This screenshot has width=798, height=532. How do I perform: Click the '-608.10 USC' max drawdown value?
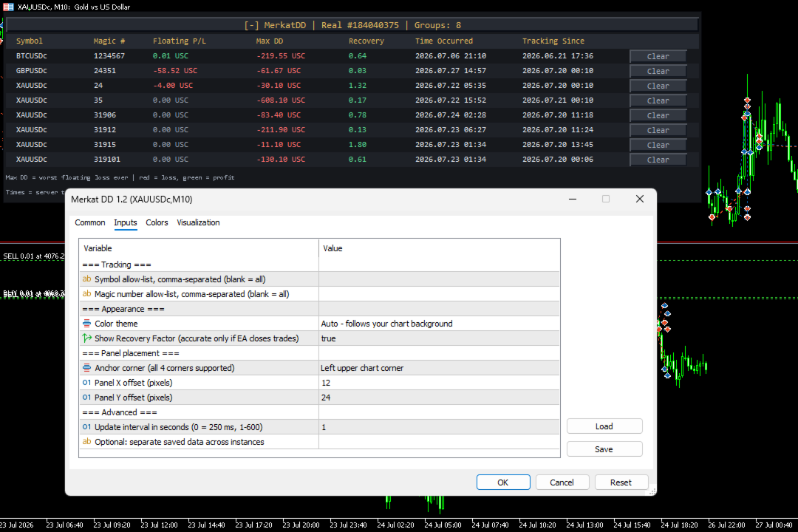click(x=281, y=100)
